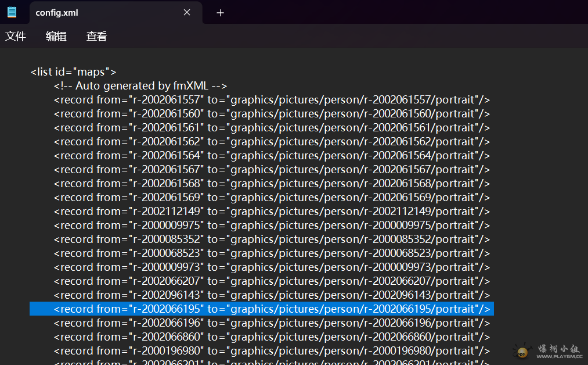588x365 pixels.
Task: Click the record line for r-2000085352
Action: coord(272,239)
